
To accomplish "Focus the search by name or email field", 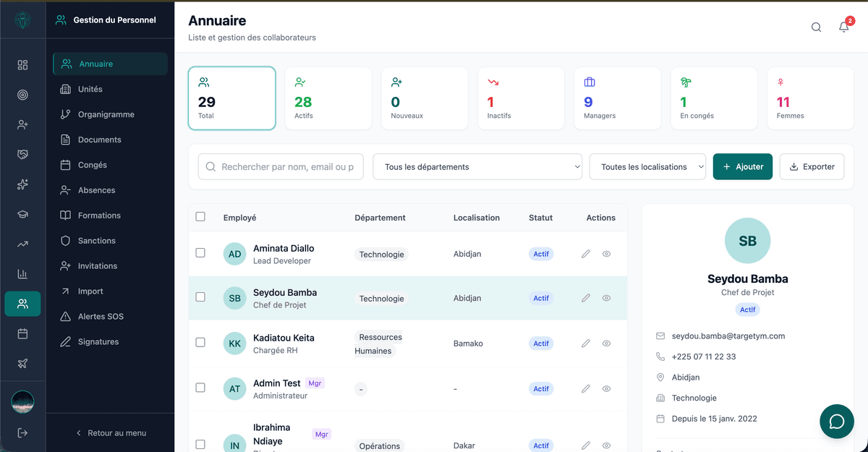I will (287, 166).
